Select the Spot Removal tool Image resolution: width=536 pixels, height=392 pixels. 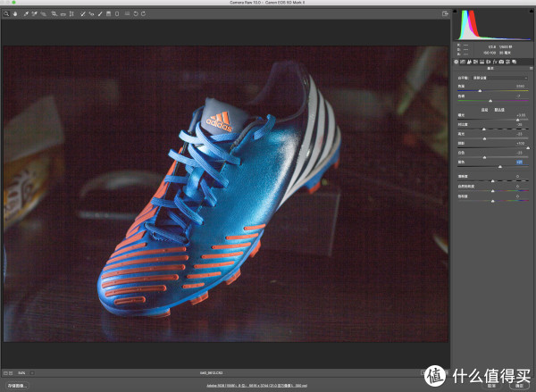(x=83, y=13)
